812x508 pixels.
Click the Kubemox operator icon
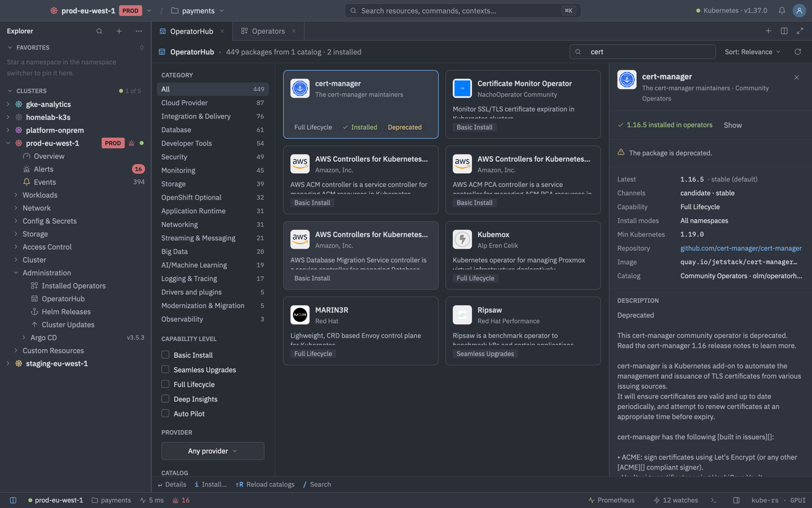point(462,239)
